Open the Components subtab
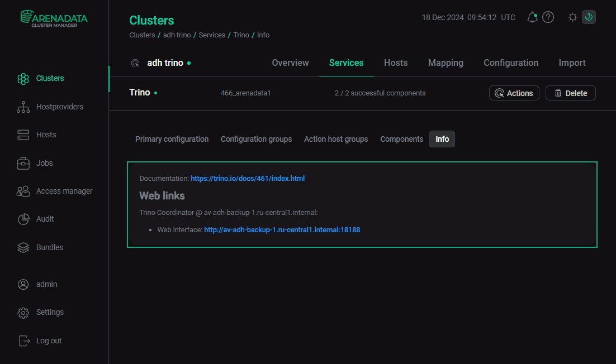The image size is (616, 364). (401, 139)
